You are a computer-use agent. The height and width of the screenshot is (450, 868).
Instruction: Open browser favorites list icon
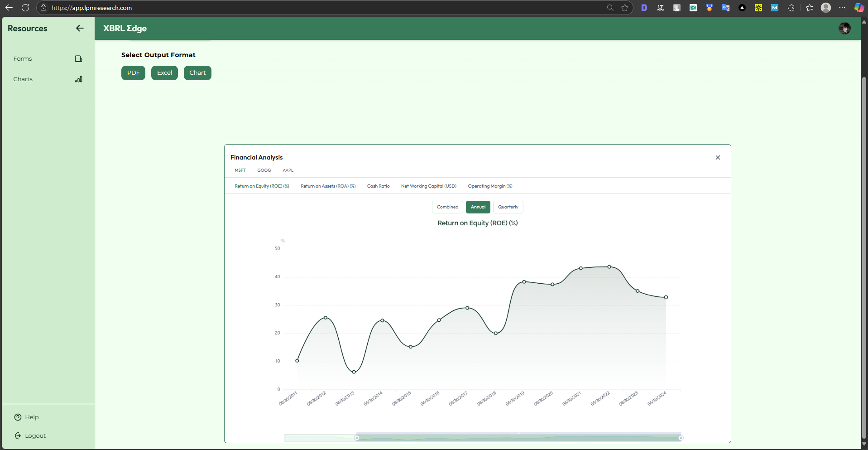(810, 8)
